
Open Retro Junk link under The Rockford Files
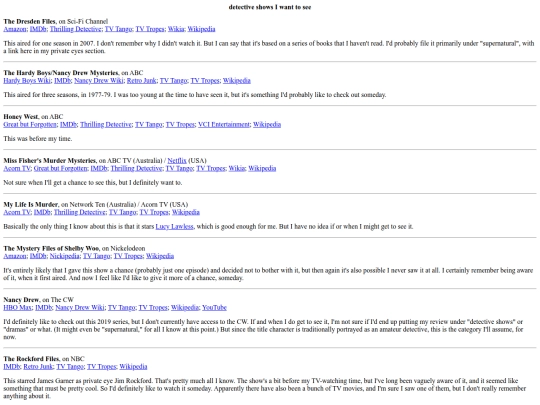coord(38,367)
